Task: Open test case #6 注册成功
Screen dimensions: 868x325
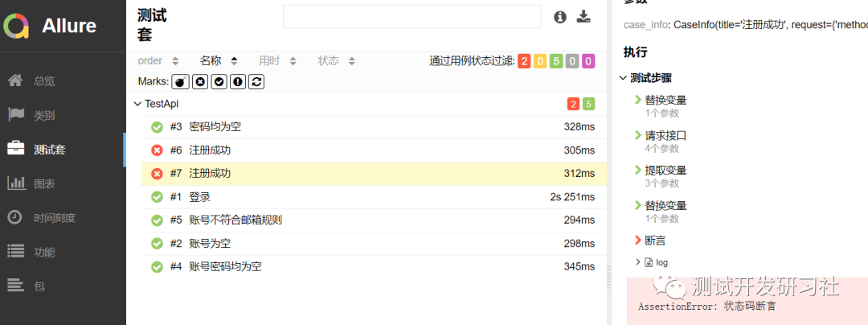Action: [374, 150]
